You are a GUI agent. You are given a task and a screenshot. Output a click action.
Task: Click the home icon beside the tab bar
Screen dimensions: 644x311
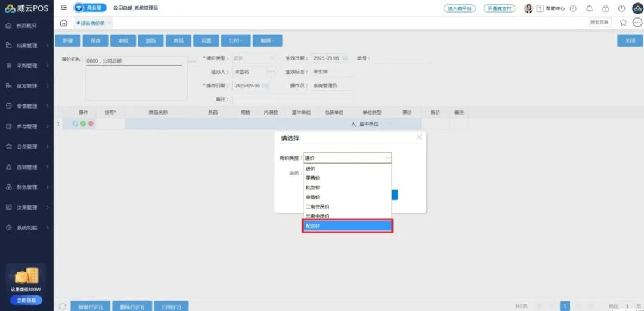pos(64,23)
